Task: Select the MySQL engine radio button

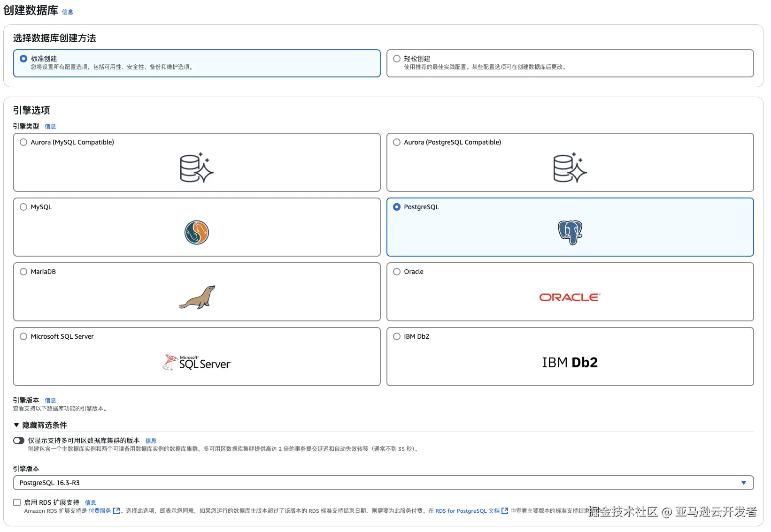Action: pyautogui.click(x=23, y=207)
